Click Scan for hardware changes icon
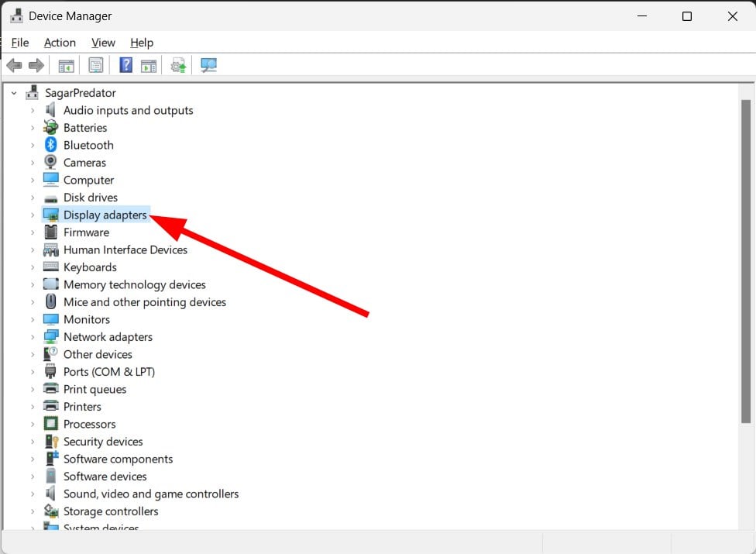This screenshot has height=554, width=756. pyautogui.click(x=209, y=65)
